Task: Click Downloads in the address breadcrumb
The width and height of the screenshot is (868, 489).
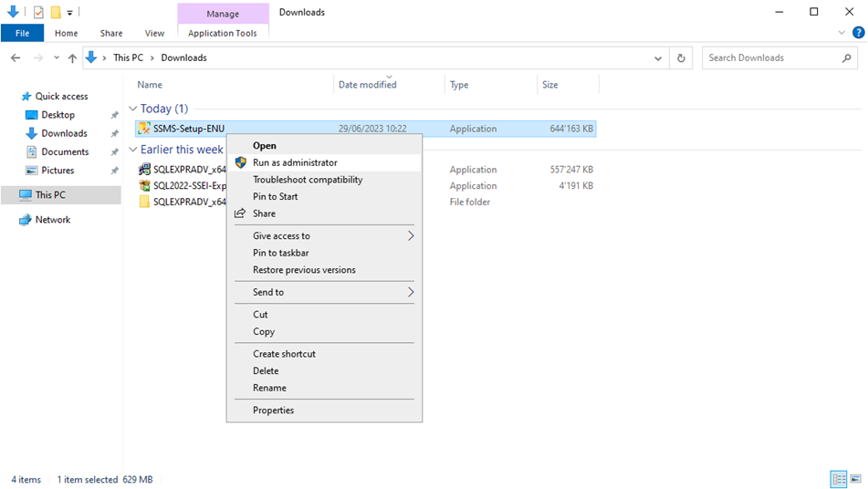Action: [x=183, y=57]
